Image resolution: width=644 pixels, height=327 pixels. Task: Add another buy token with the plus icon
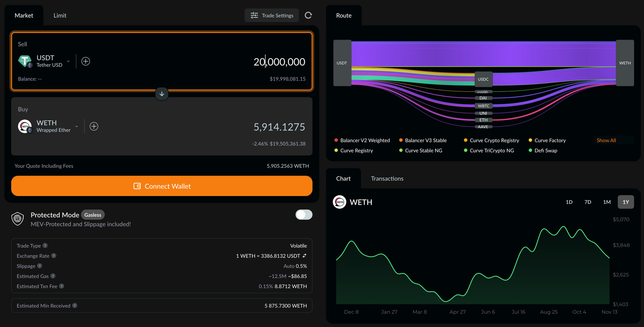[94, 126]
